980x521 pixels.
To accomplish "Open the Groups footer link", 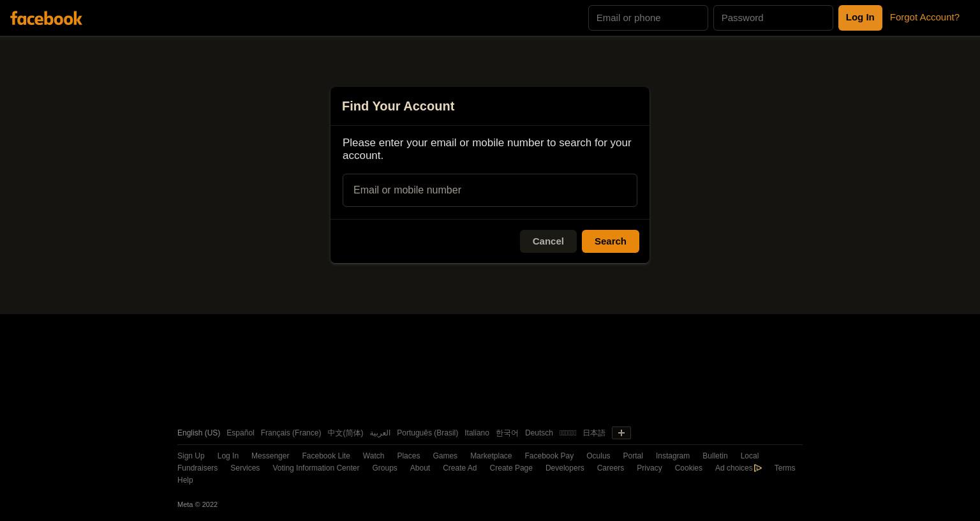I will pos(384,468).
